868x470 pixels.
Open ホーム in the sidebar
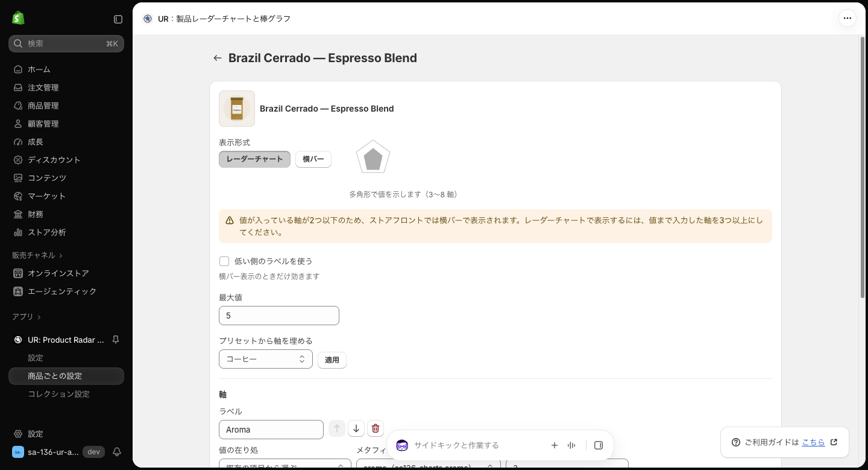(66, 69)
